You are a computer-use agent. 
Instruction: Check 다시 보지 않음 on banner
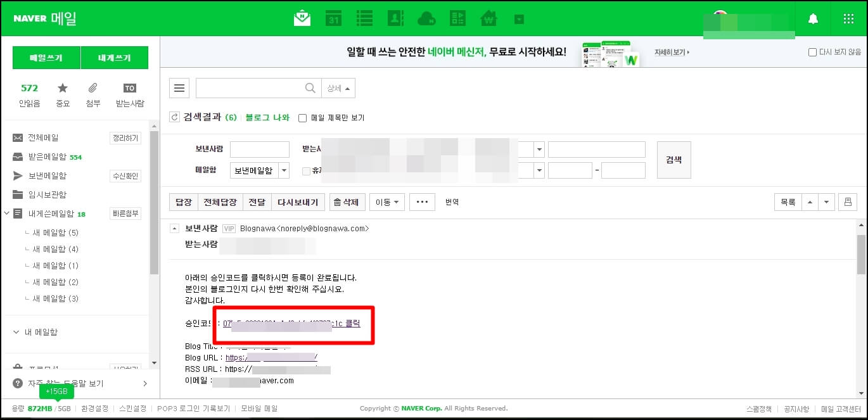point(812,53)
